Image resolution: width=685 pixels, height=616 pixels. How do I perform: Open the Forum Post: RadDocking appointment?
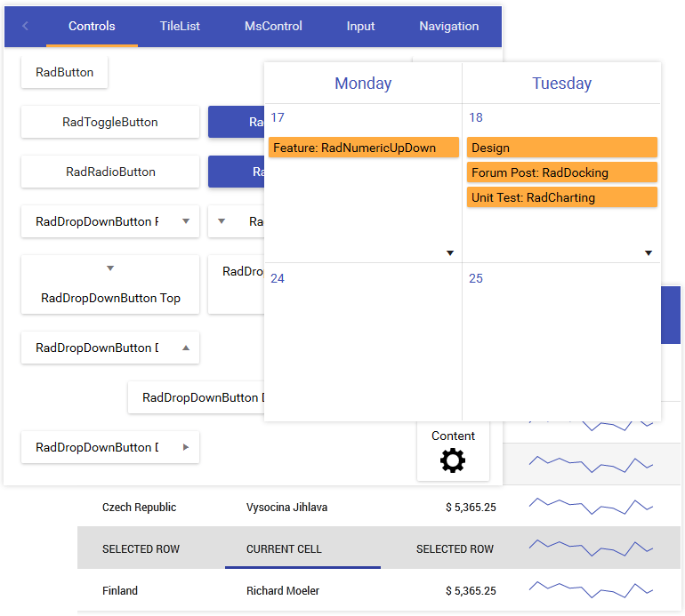point(561,172)
